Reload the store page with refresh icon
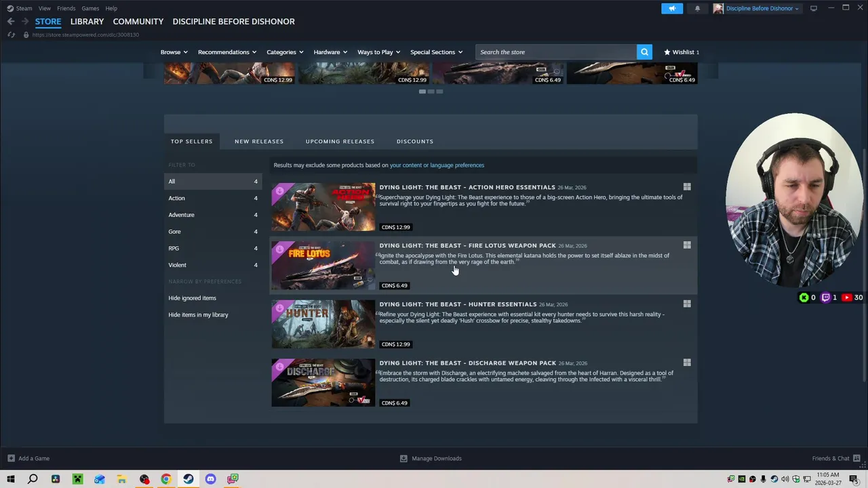868x488 pixels. pos(12,35)
